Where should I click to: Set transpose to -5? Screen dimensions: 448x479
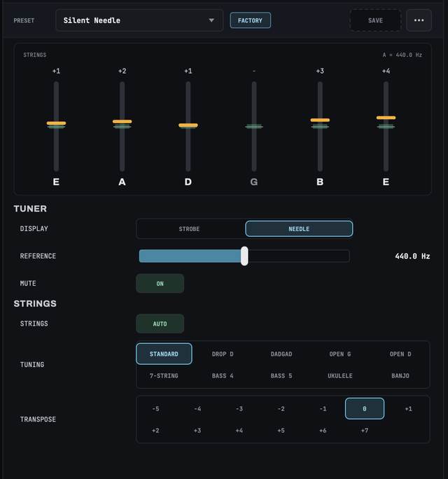(155, 409)
